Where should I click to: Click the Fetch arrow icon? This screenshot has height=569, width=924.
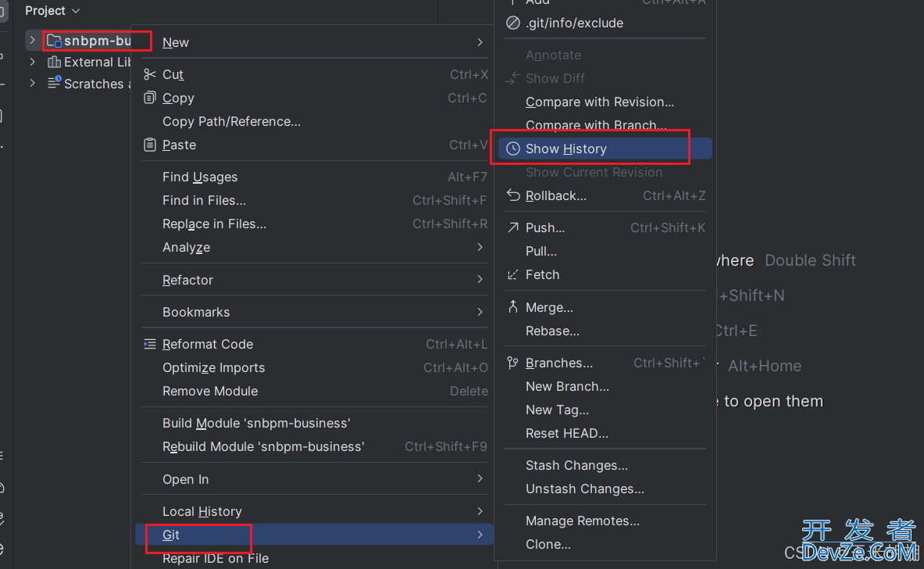point(512,274)
